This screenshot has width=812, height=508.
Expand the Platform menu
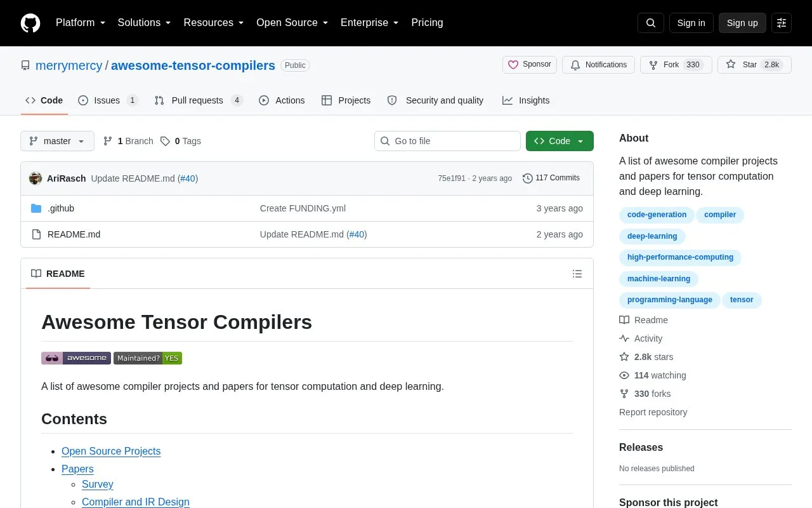tap(81, 23)
